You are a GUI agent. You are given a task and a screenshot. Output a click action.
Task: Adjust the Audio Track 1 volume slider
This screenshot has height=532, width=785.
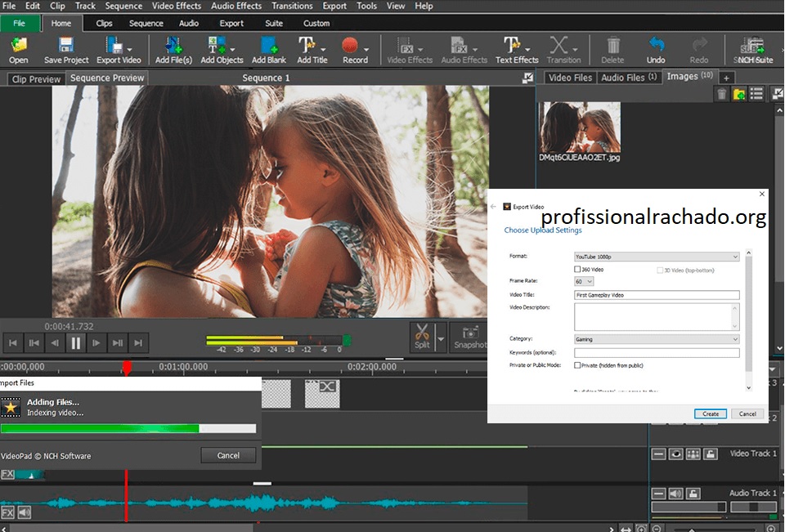[x=689, y=507]
